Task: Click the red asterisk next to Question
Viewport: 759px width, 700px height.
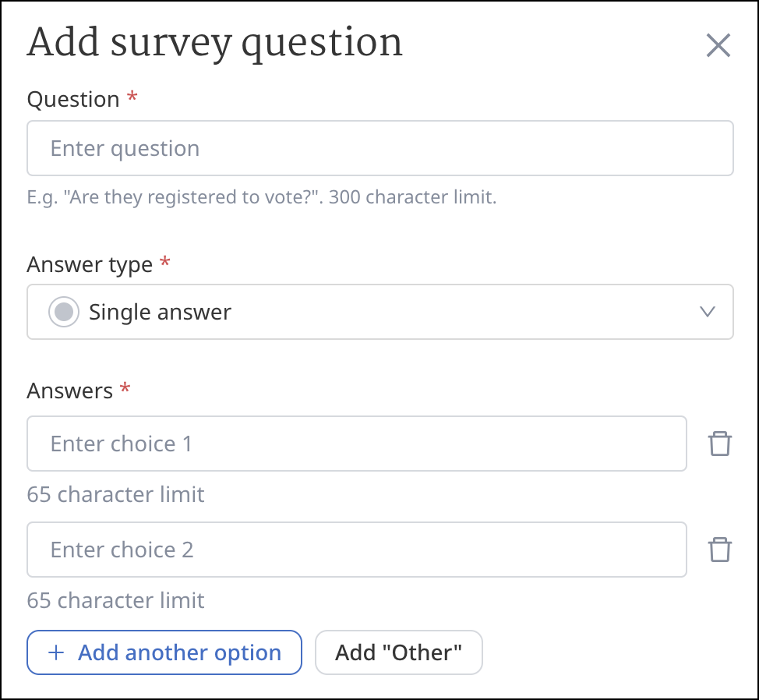Action: (x=132, y=98)
